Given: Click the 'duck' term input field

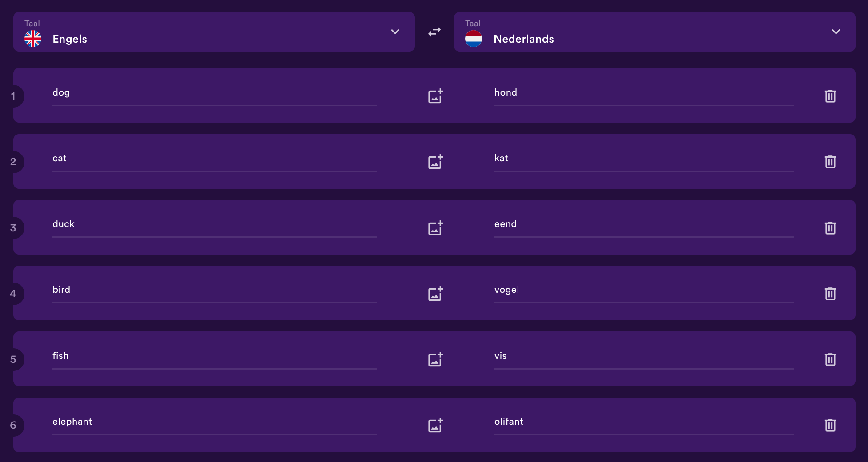Looking at the screenshot, I should coord(214,225).
